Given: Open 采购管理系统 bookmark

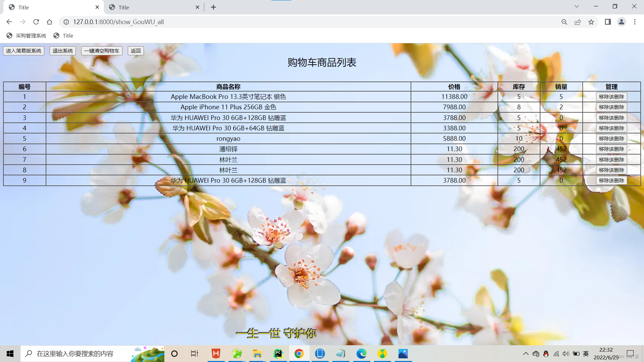Looking at the screenshot, I should tap(26, 36).
